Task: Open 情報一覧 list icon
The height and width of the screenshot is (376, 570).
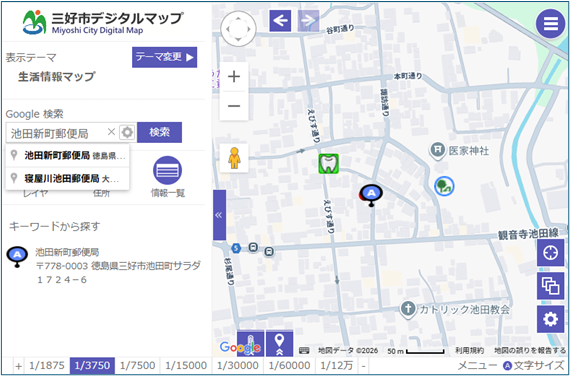Action: [168, 171]
